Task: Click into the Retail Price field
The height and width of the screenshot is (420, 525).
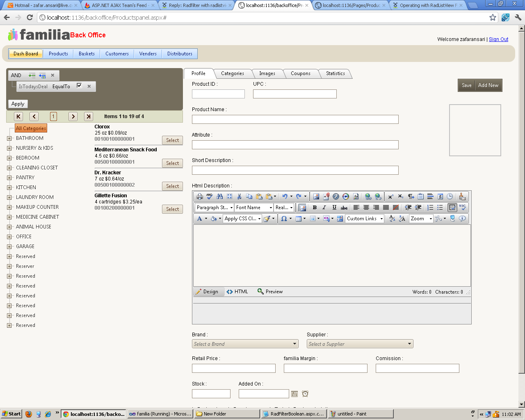Action: tap(233, 368)
